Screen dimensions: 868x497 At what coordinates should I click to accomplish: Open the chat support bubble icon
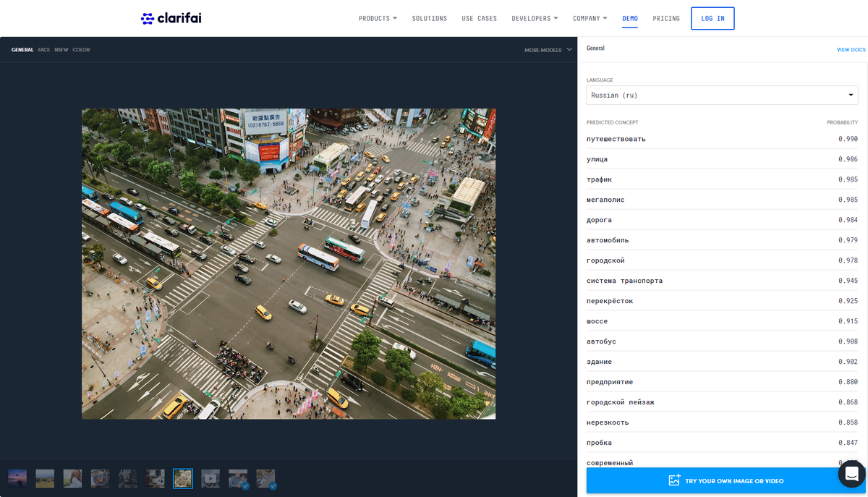tap(851, 474)
